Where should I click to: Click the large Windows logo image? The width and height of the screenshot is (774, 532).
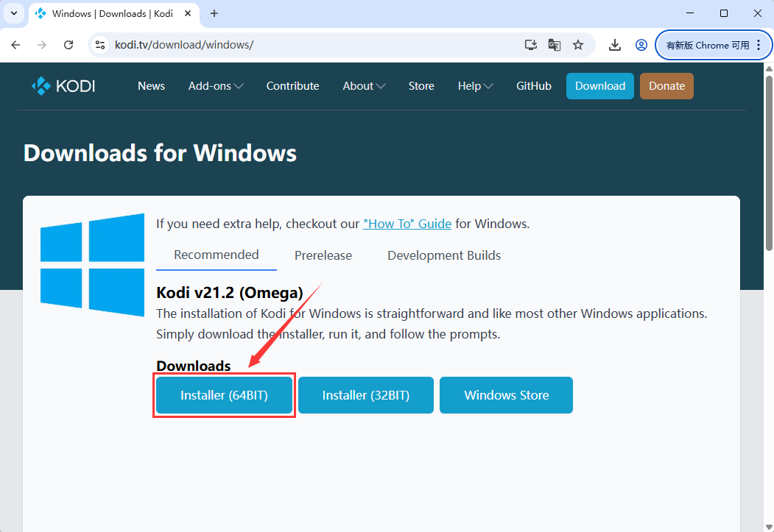click(x=92, y=265)
